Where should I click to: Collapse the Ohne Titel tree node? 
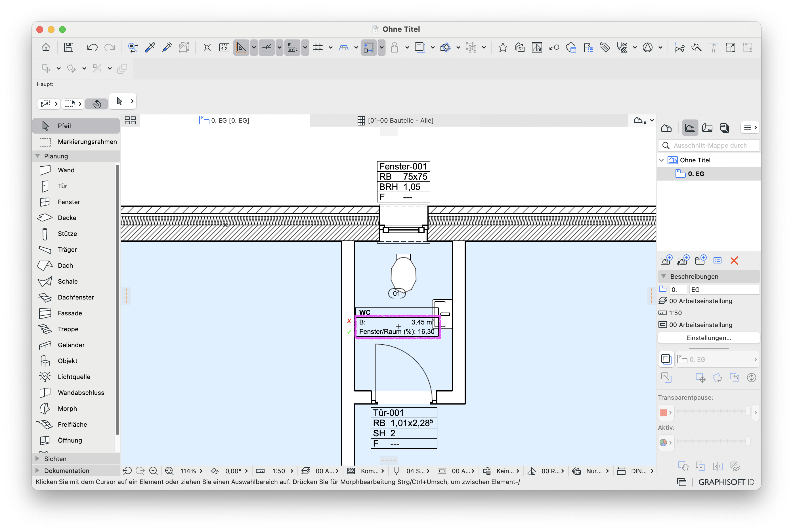661,160
